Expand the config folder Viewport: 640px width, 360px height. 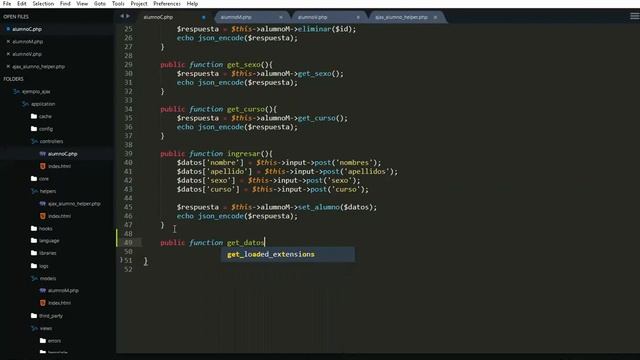point(34,129)
